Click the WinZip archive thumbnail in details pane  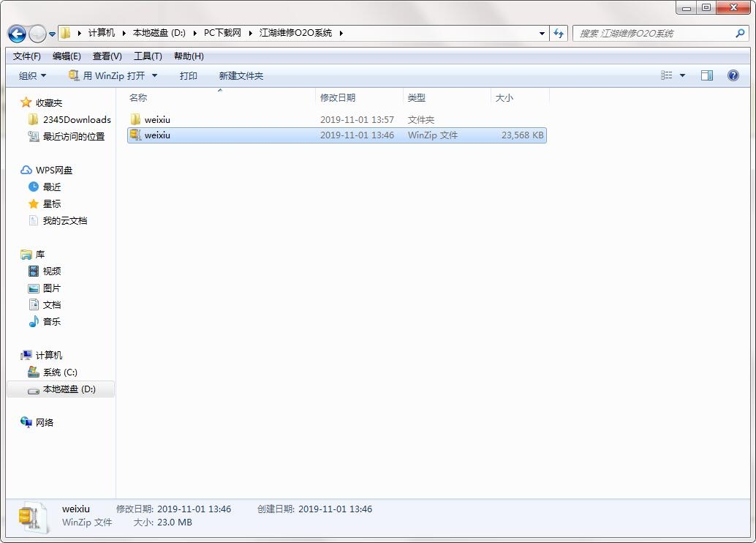pos(33,518)
